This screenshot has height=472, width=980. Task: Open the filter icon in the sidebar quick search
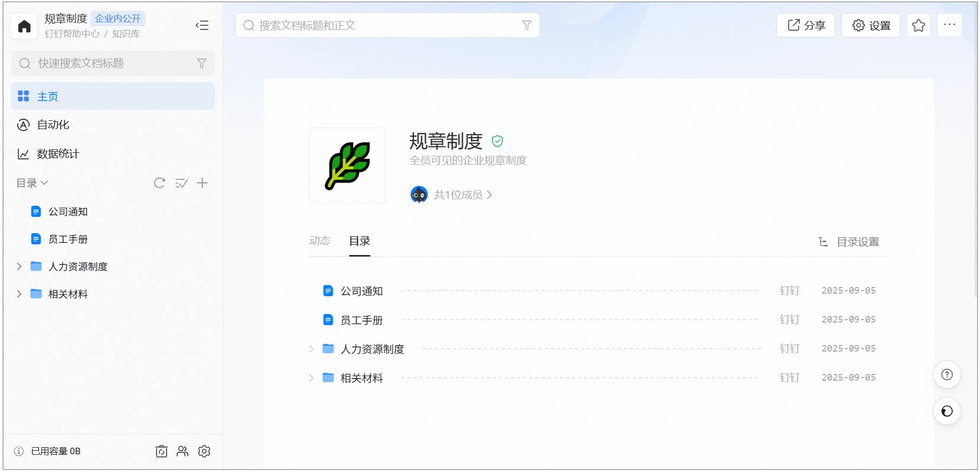[201, 63]
